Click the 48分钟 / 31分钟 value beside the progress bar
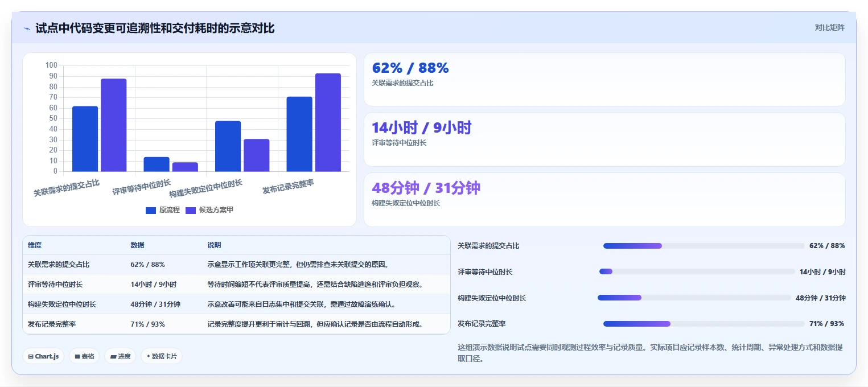 [x=821, y=298]
